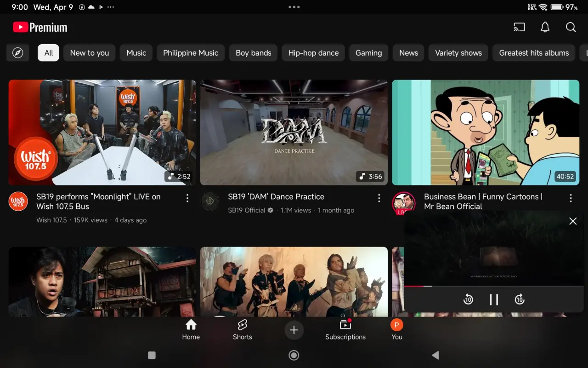Select the Variety shows chip

[x=458, y=53]
